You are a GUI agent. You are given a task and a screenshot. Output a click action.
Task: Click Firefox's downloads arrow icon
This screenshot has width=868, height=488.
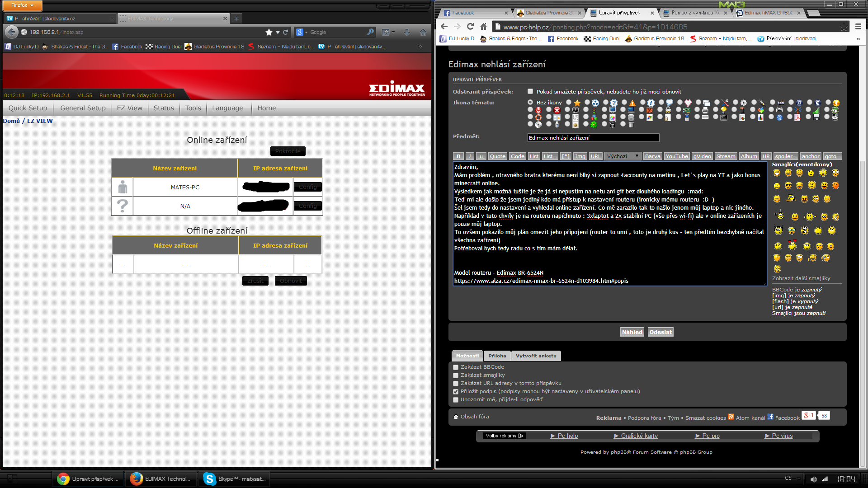[x=406, y=32]
